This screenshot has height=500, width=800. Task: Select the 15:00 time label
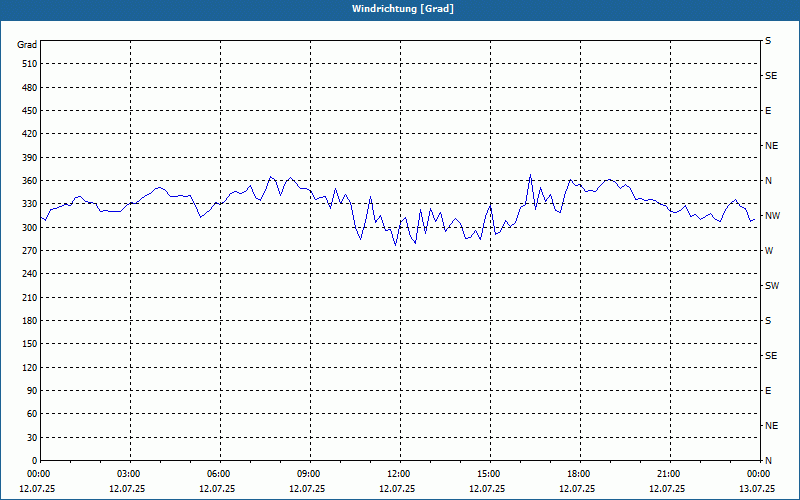490,474
